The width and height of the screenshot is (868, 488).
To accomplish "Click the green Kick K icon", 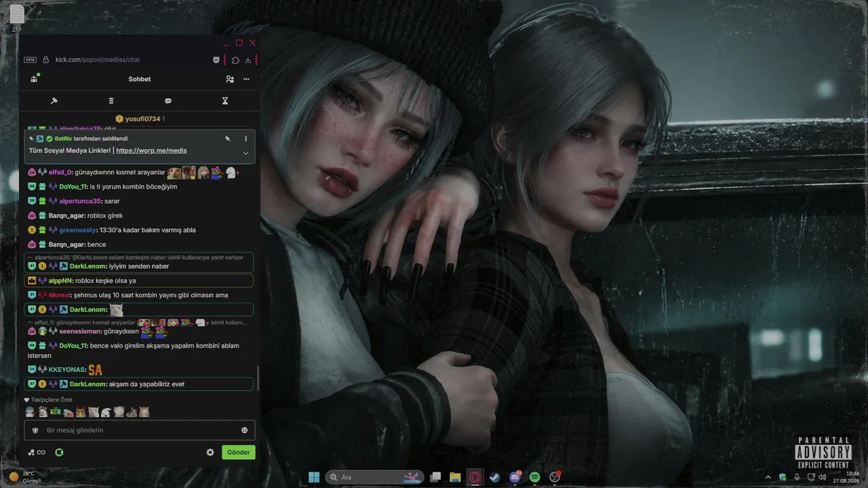I will [x=59, y=452].
